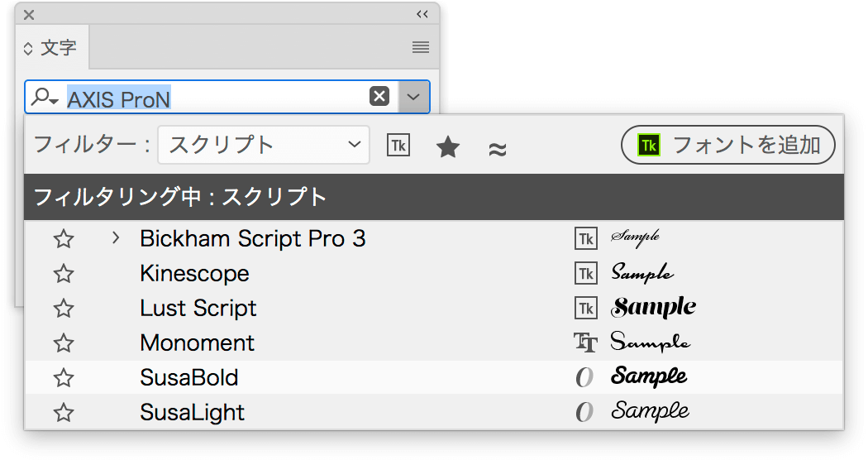Cycle panel view with arrows beside 文字

28,48
